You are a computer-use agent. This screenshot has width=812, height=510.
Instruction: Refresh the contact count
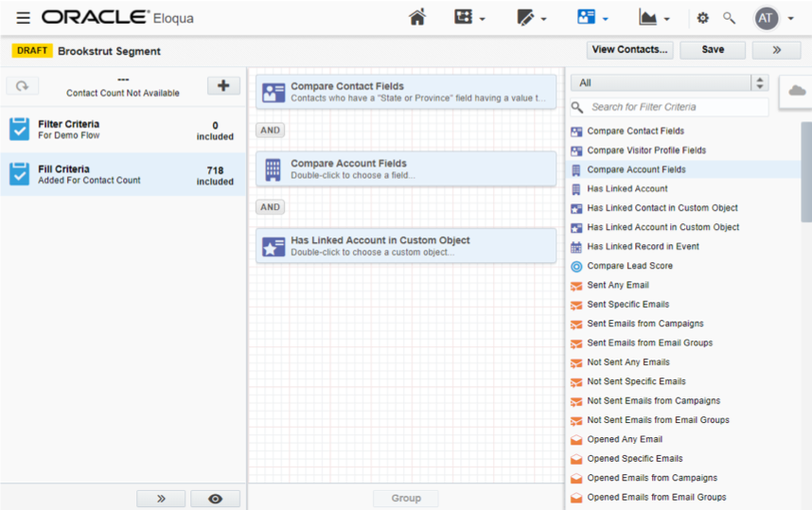23,86
